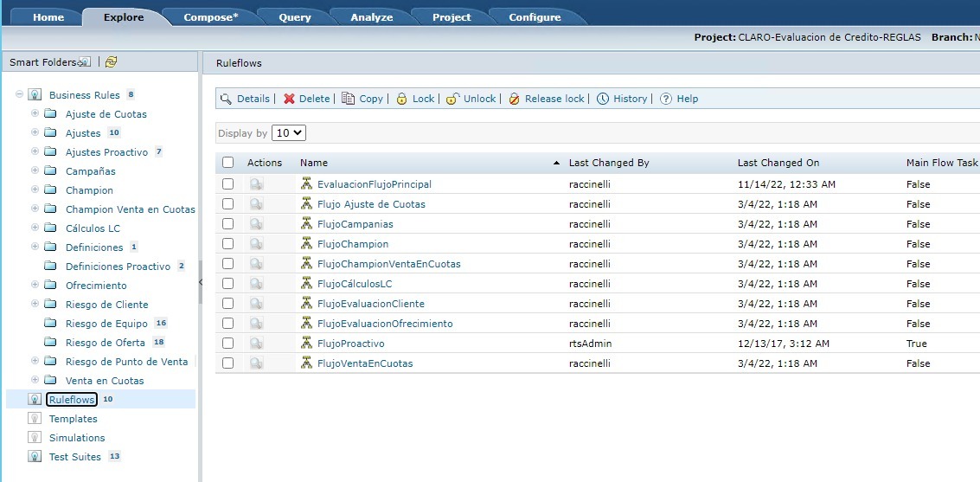980x482 pixels.
Task: Click the Lock padlock icon
Action: (401, 99)
